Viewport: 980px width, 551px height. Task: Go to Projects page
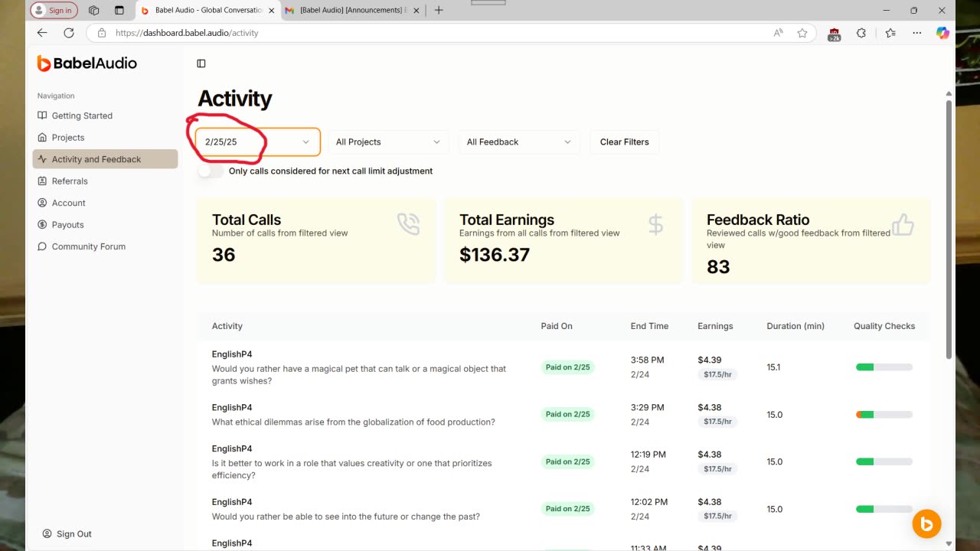[x=68, y=138]
